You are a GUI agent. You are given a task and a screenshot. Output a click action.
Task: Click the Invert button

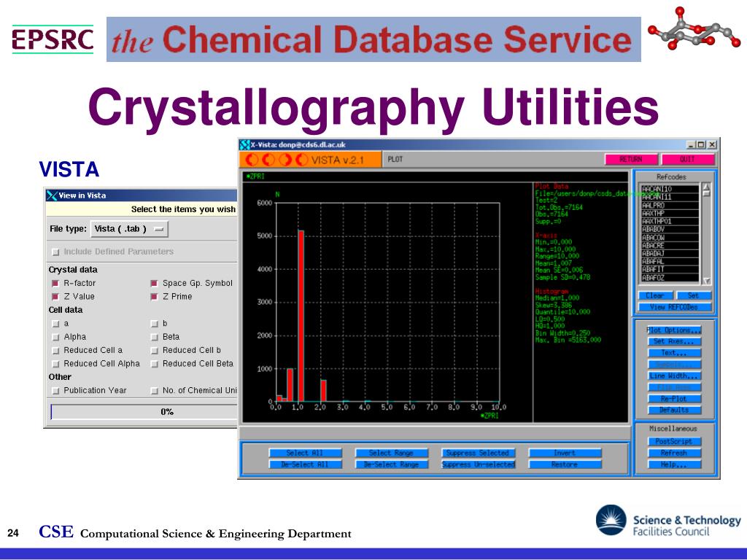(565, 453)
